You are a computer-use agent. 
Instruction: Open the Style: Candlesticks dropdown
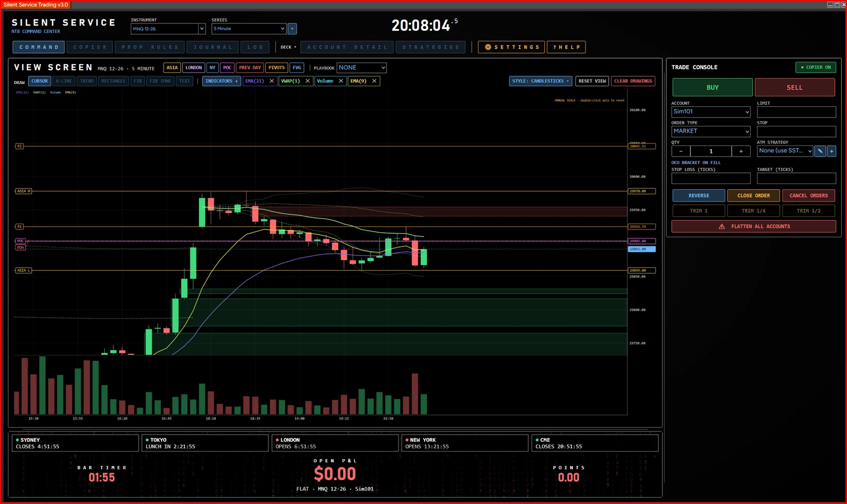[x=540, y=81]
